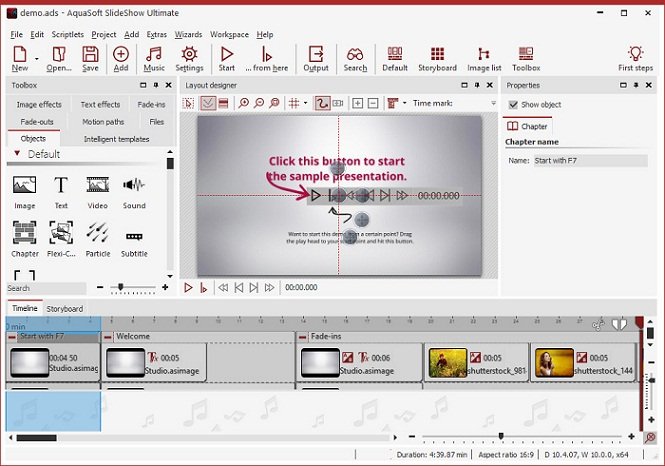Open the Project menu
The image size is (665, 466).
click(103, 34)
